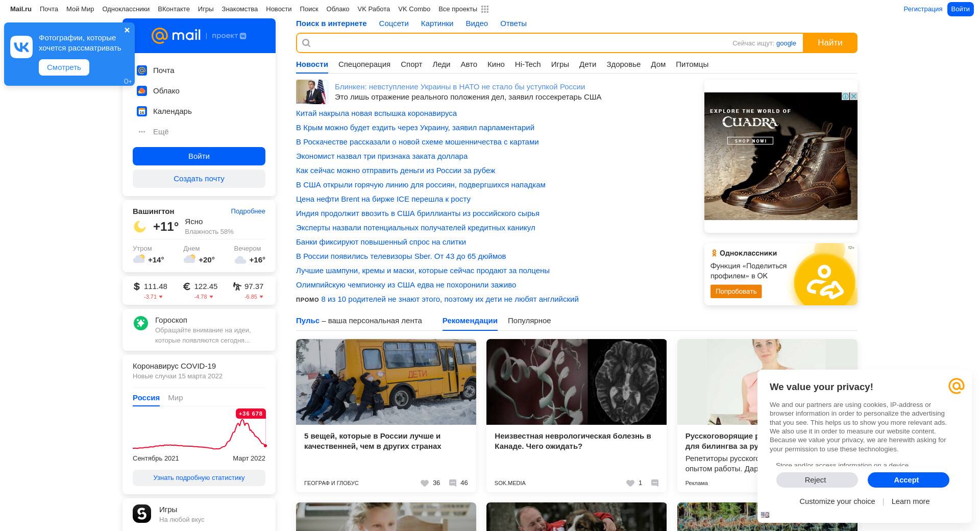Click the Гороскоп horoscope icon
980x531 pixels.
pyautogui.click(x=141, y=323)
